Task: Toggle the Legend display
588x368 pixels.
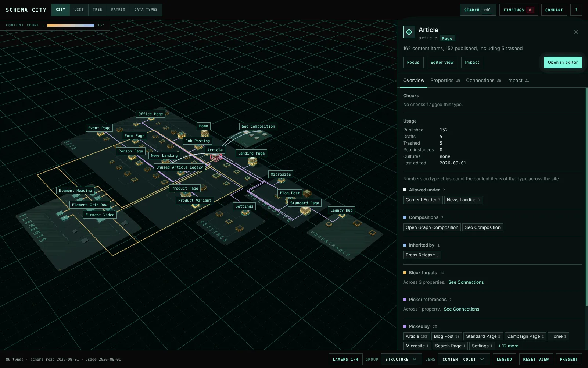Action: point(504,359)
